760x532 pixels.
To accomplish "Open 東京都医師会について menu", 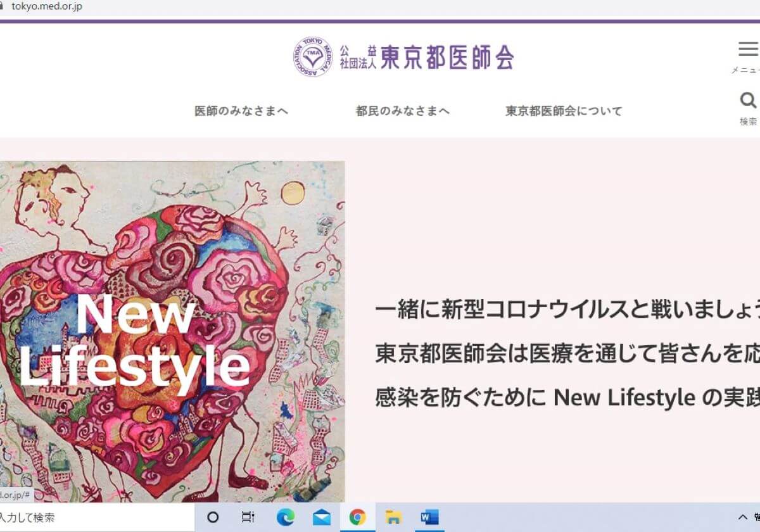I will (x=564, y=111).
